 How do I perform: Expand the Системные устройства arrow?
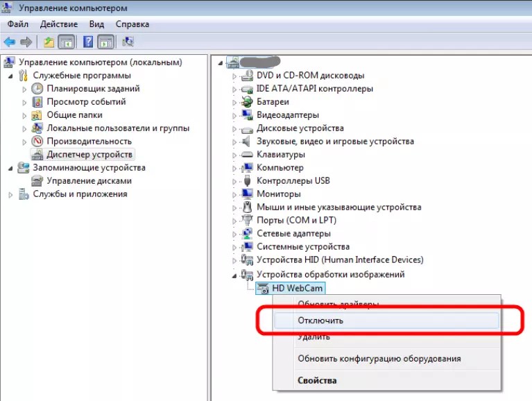[234, 248]
